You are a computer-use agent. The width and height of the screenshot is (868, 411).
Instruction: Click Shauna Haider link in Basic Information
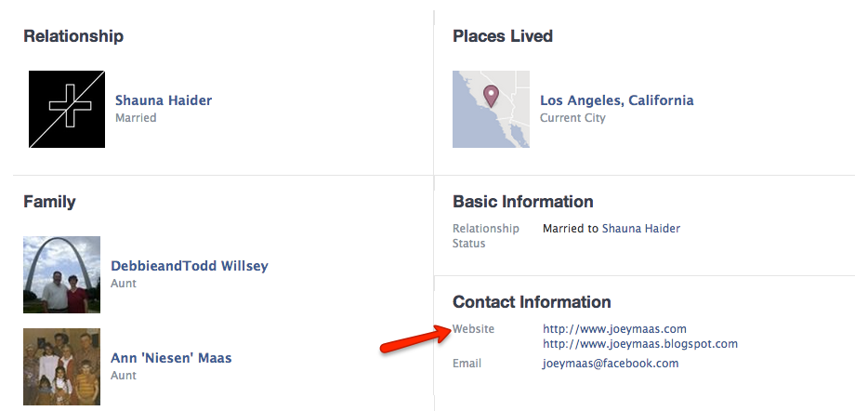click(x=641, y=229)
